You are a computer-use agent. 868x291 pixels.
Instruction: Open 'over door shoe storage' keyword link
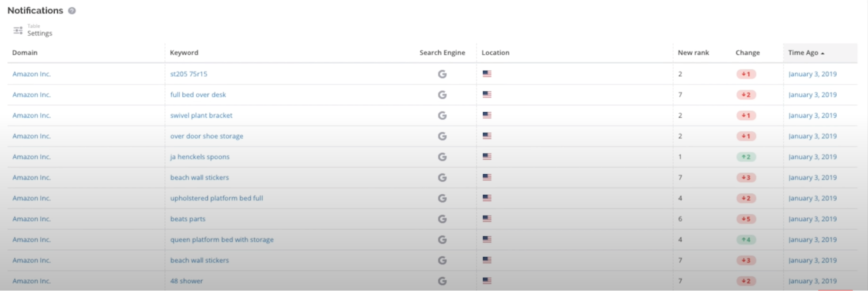click(x=207, y=136)
